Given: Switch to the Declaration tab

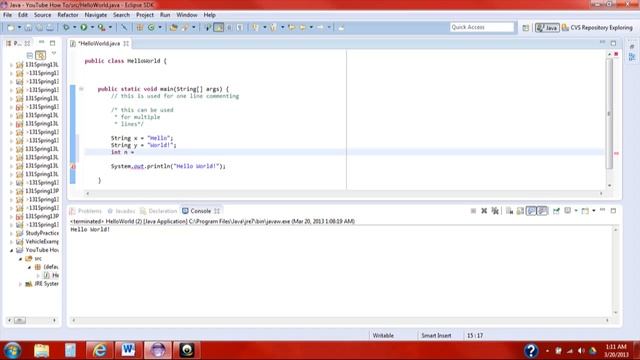Looking at the screenshot, I should [x=158, y=211].
